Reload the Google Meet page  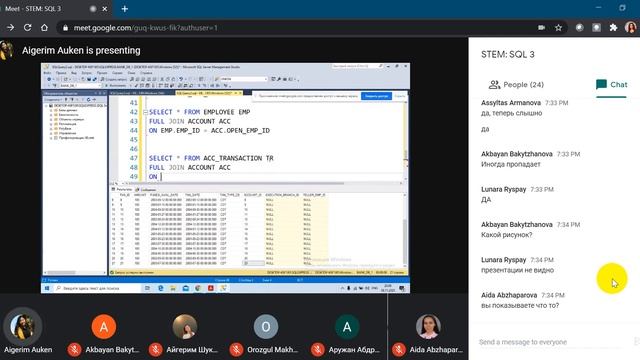tap(27, 28)
